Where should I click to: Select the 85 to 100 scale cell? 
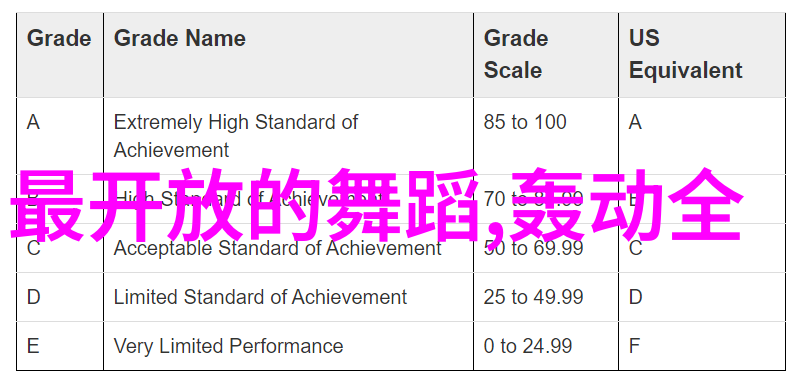546,136
